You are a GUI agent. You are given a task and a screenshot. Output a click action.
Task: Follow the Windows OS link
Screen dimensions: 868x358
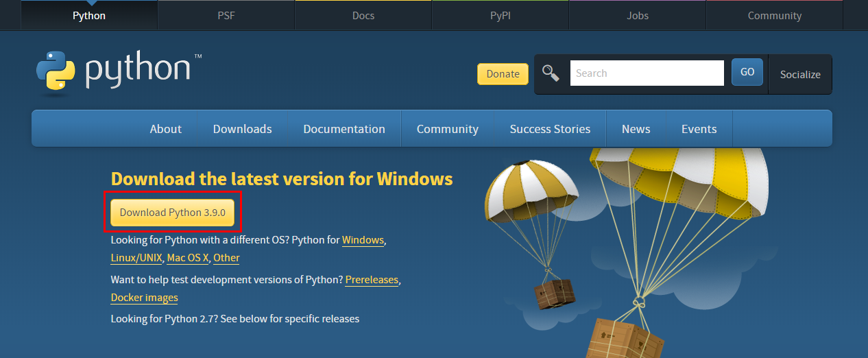tap(363, 241)
